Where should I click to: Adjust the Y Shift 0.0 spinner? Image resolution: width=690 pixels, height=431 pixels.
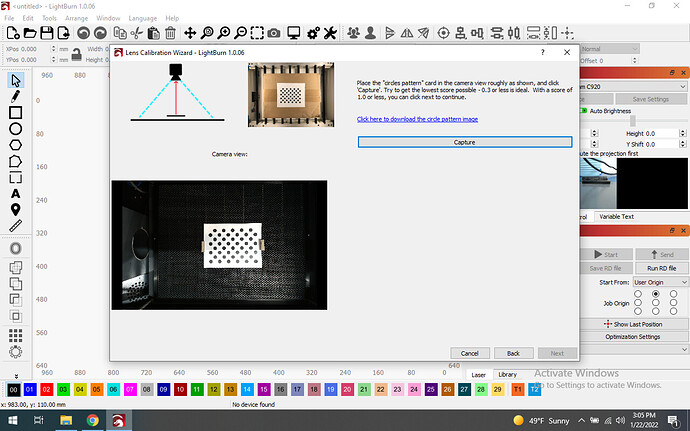683,144
